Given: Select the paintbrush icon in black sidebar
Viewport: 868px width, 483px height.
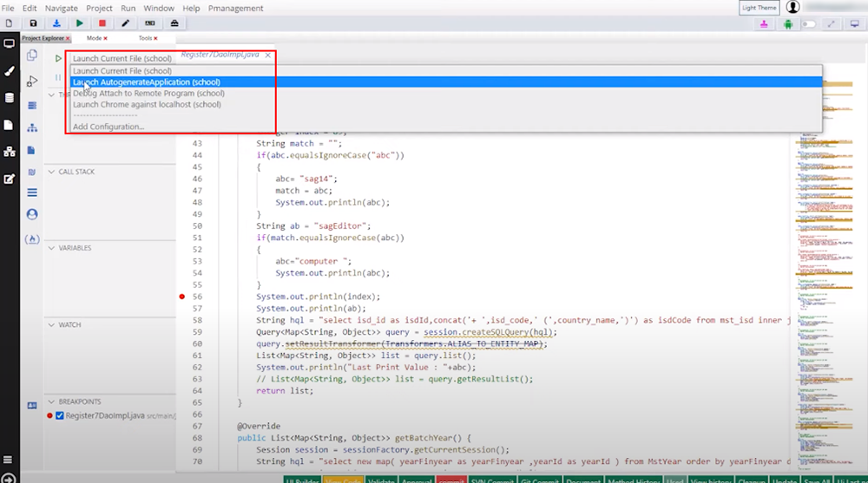Looking at the screenshot, I should [x=10, y=71].
